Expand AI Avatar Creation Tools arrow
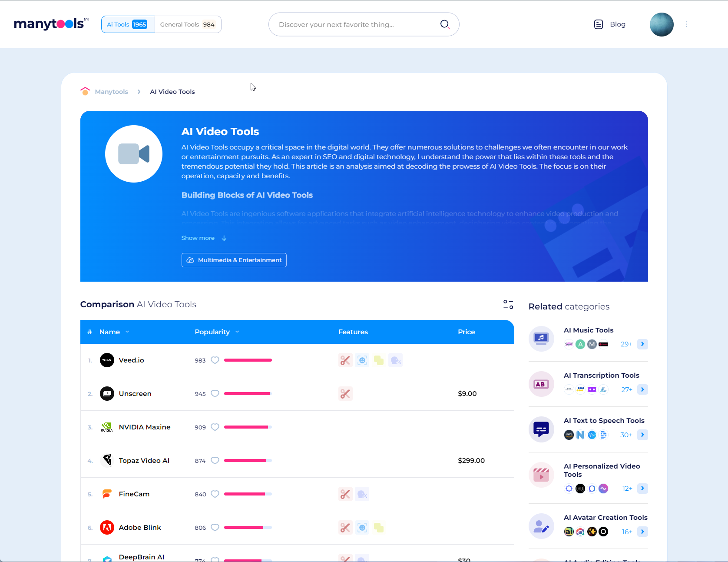Screen dimensions: 728x562 tap(642, 532)
